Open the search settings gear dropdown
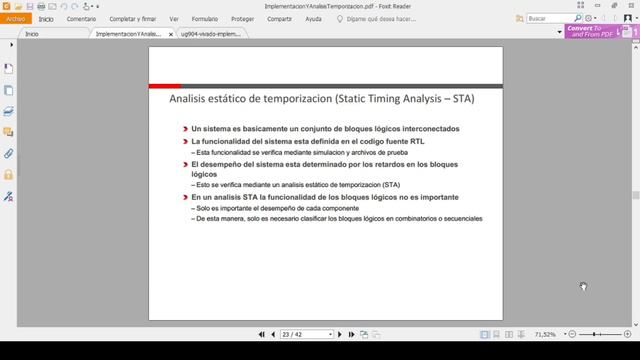 click(x=590, y=18)
